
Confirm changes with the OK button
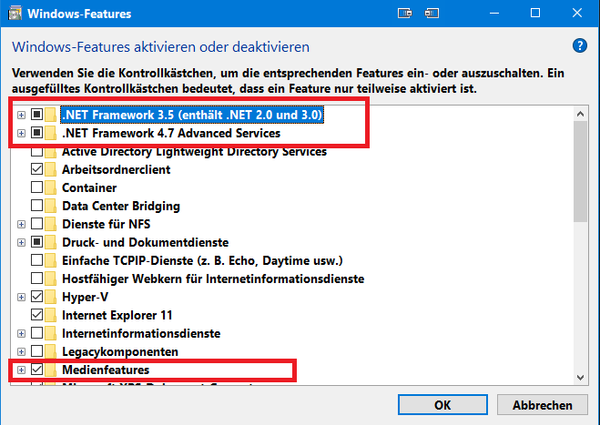tap(443, 405)
